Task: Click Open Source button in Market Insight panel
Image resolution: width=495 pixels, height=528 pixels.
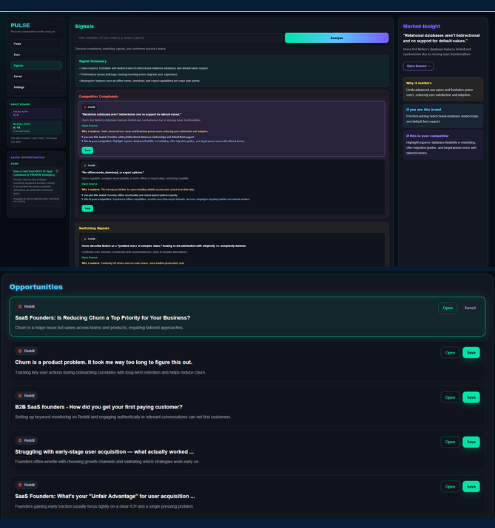Action: tap(418, 66)
